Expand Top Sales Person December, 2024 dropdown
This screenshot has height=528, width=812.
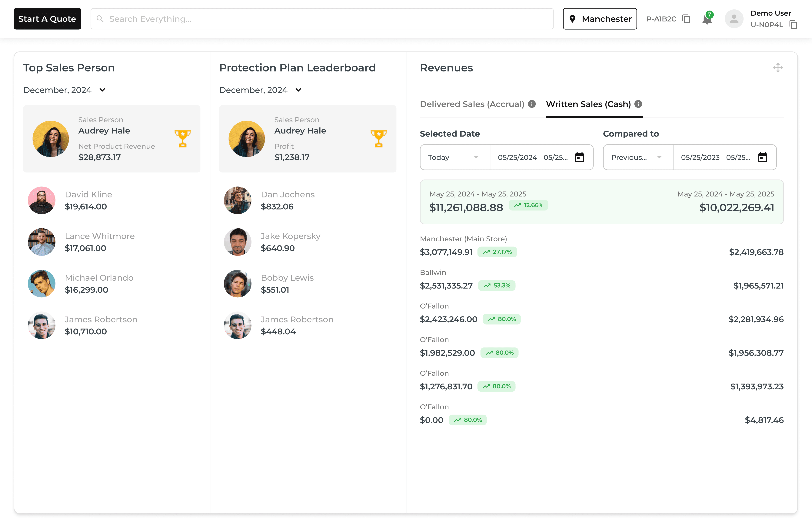tap(102, 90)
